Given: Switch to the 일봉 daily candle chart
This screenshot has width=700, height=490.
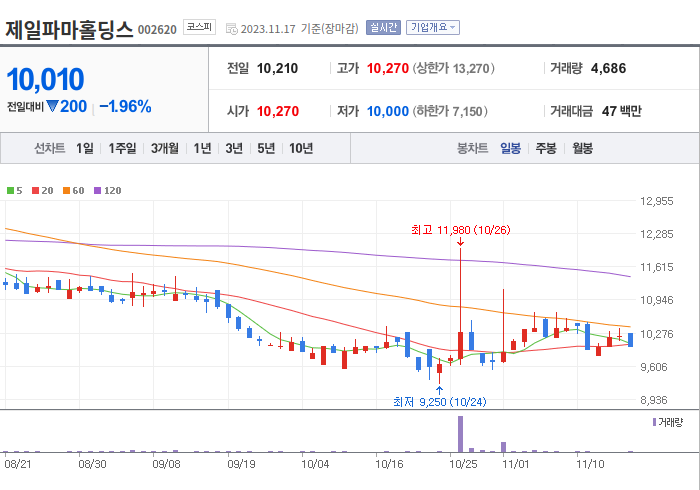Looking at the screenshot, I should [510, 148].
